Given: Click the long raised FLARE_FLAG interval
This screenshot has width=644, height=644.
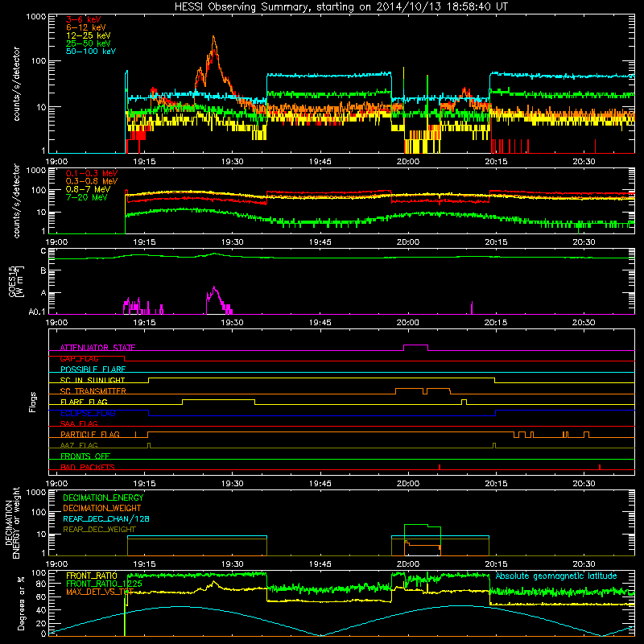Looking at the screenshot, I should (218, 400).
